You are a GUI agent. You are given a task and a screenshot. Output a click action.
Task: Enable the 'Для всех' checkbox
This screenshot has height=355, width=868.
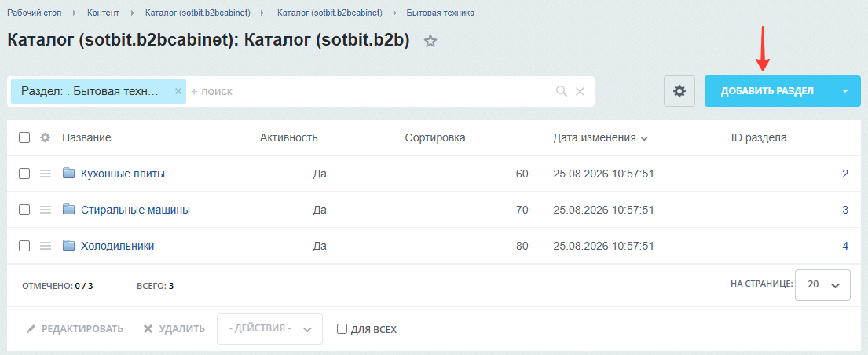[x=342, y=329]
